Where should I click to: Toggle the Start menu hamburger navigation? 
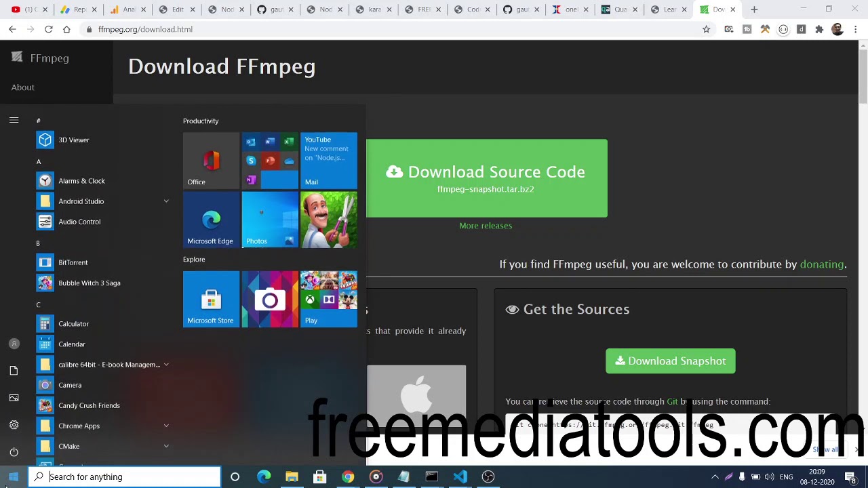14,120
